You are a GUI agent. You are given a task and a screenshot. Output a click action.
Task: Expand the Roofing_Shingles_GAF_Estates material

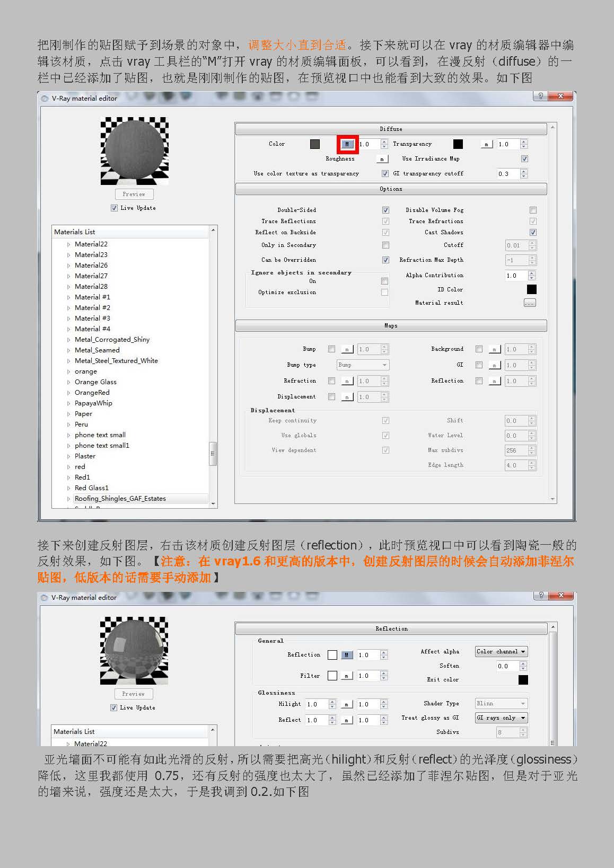(68, 499)
